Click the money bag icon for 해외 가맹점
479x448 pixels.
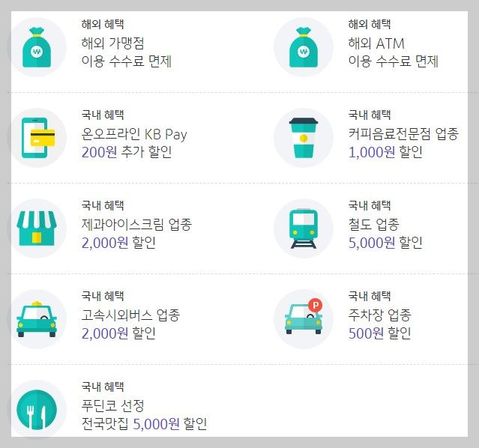click(x=37, y=47)
